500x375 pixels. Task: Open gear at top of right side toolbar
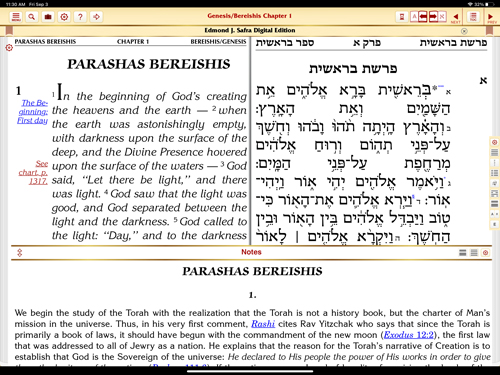click(x=494, y=142)
